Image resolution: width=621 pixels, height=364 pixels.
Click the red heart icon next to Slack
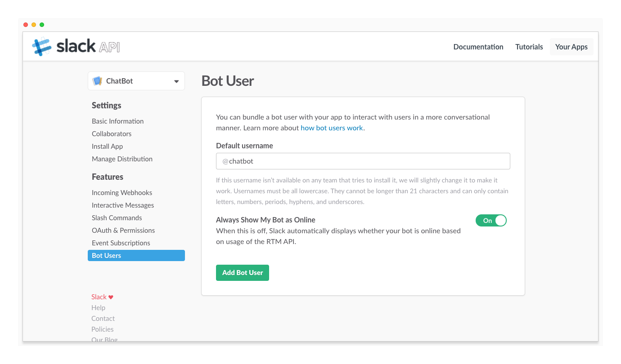111,297
